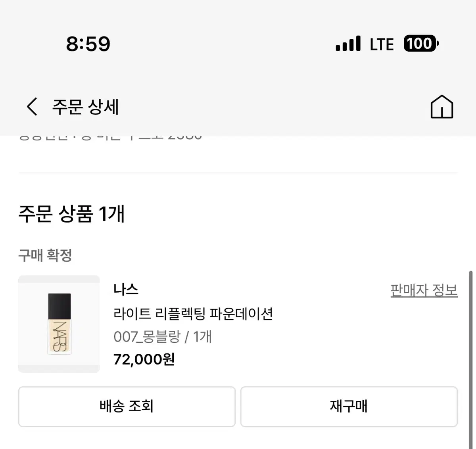The image size is (476, 449).
Task: Expand the order details via back arrow
Action: pos(32,106)
